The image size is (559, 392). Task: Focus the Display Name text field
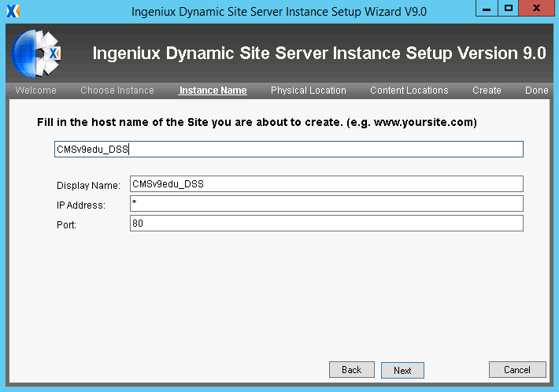pyautogui.click(x=327, y=184)
